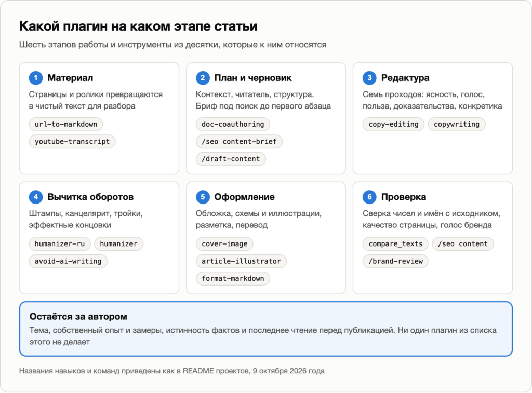Click the /seo content chip under Проверка
Viewport: 532px width, 393px height.
(463, 244)
